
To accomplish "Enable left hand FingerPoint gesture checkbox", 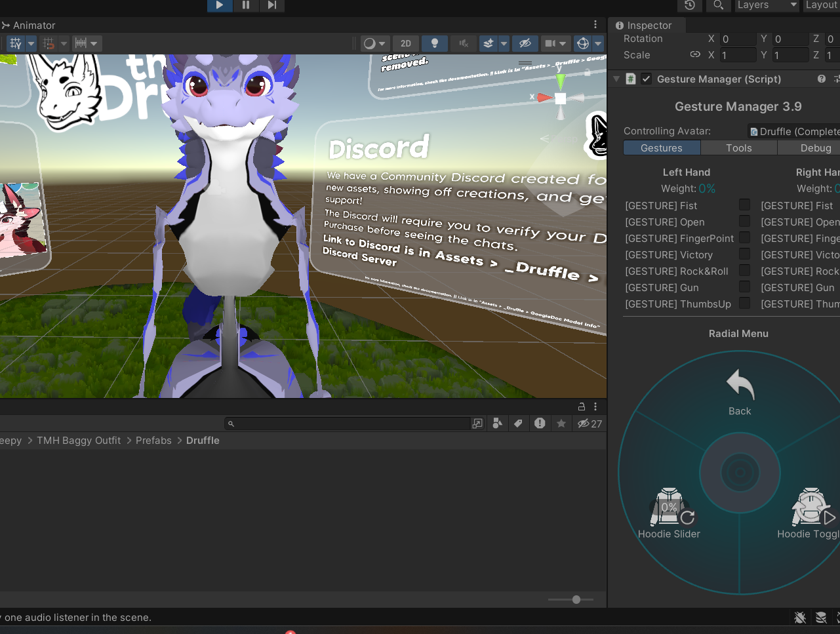I will pos(744,237).
